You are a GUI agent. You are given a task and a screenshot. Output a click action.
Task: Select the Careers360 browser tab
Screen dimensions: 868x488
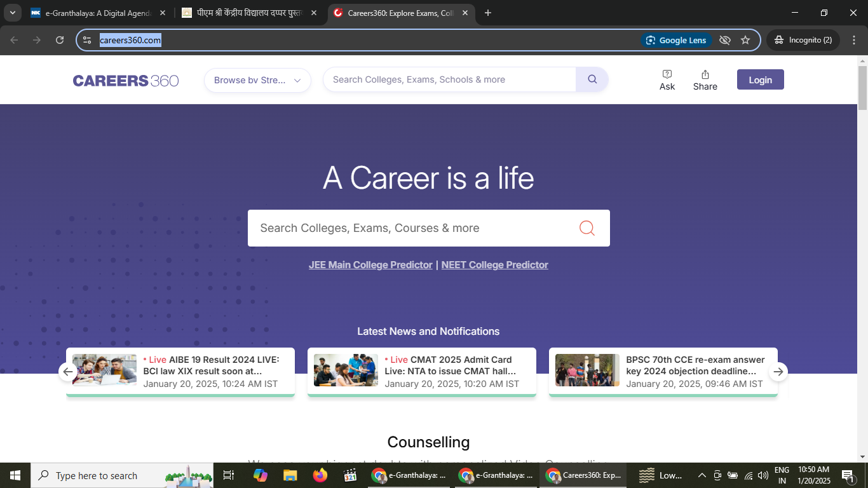point(401,13)
